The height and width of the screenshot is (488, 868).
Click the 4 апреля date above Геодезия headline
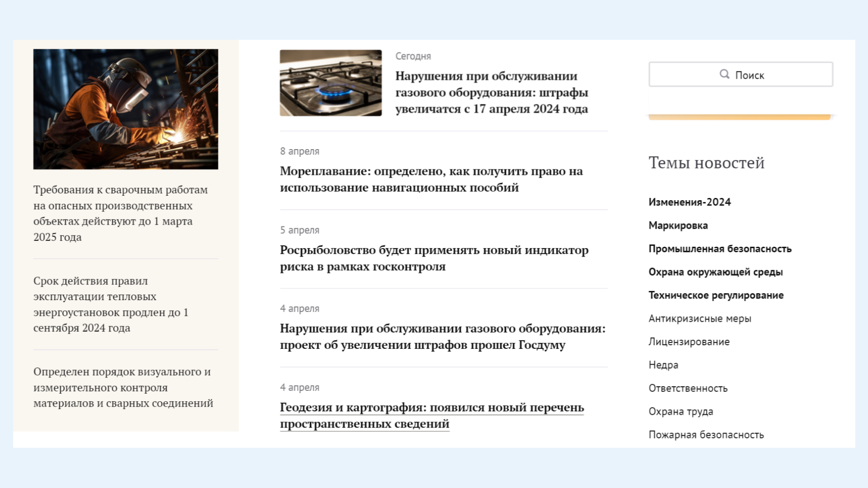[x=299, y=387]
